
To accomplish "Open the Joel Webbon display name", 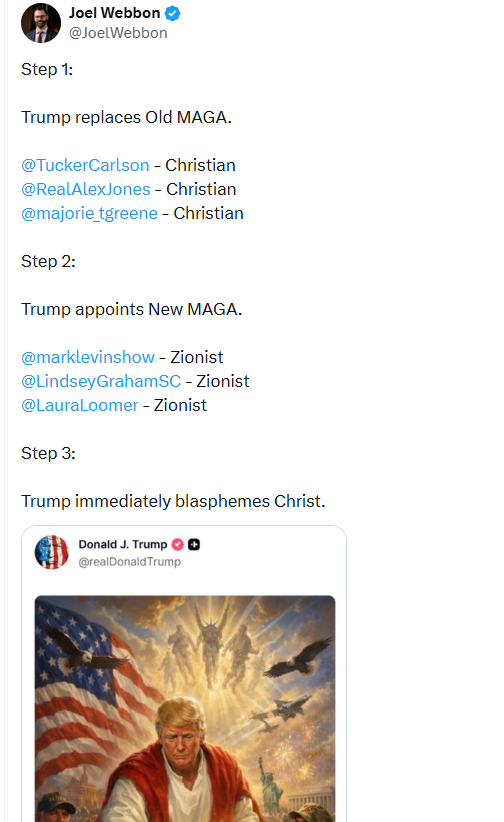I will pos(114,13).
